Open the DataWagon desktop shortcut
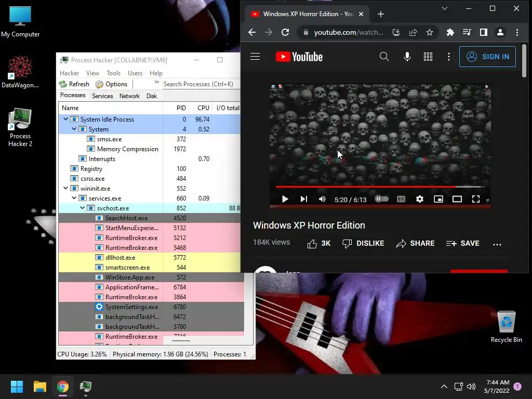532x399 pixels. point(20,72)
